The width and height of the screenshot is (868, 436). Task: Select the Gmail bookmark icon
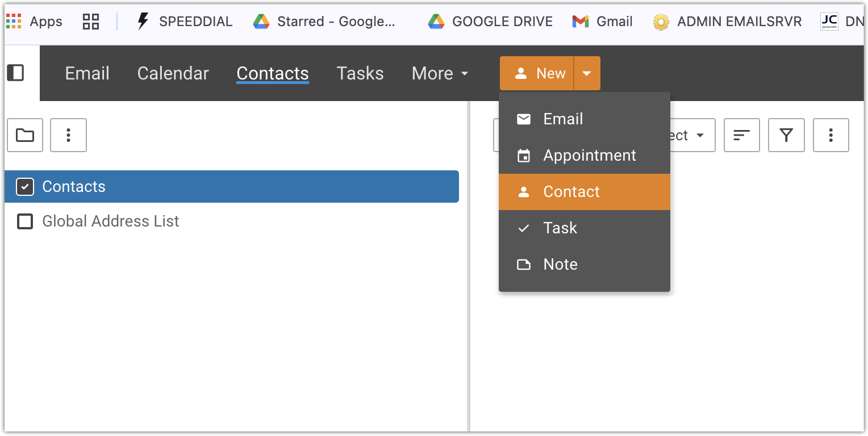pyautogui.click(x=579, y=21)
